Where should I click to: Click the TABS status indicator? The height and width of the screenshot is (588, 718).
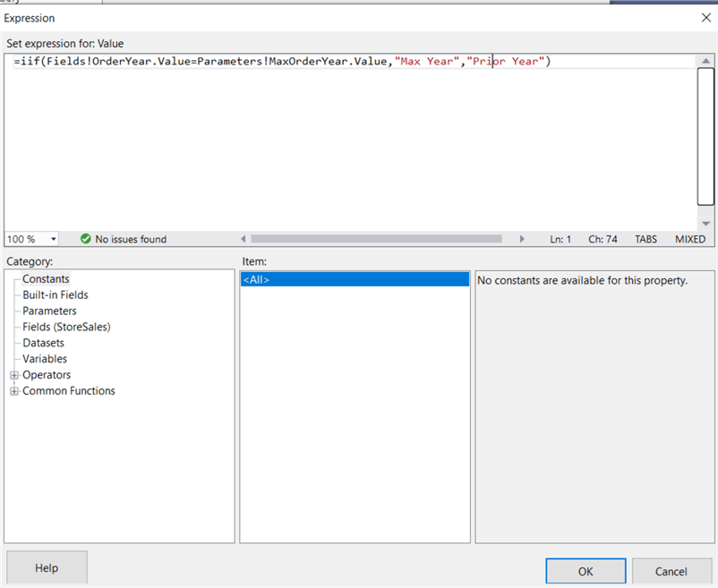tap(645, 239)
